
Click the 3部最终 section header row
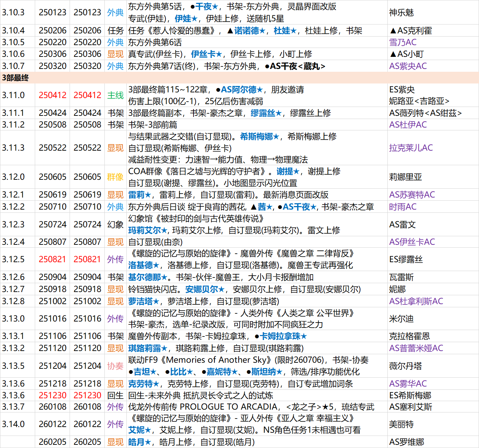pyautogui.click(x=16, y=78)
